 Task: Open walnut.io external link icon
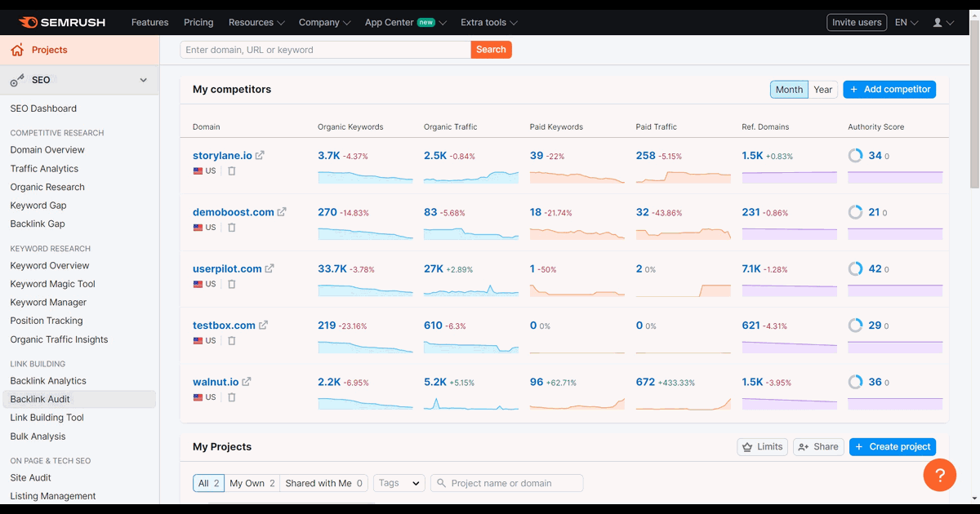click(x=247, y=381)
